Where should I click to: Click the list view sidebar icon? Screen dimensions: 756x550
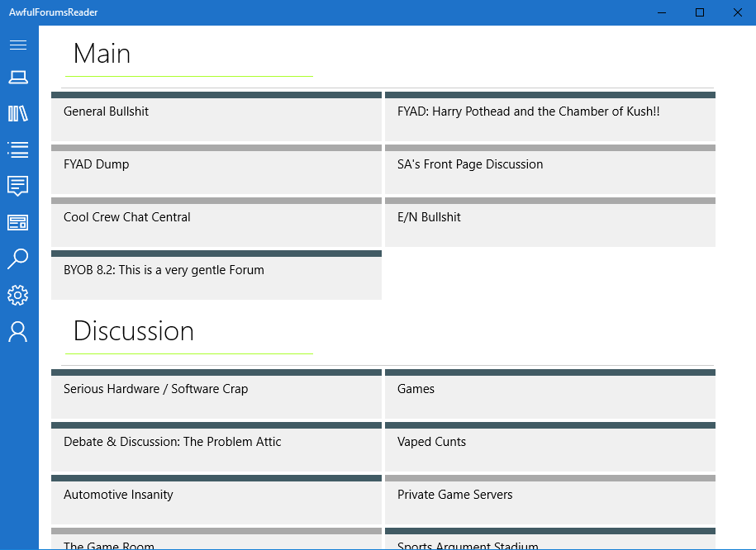18,149
